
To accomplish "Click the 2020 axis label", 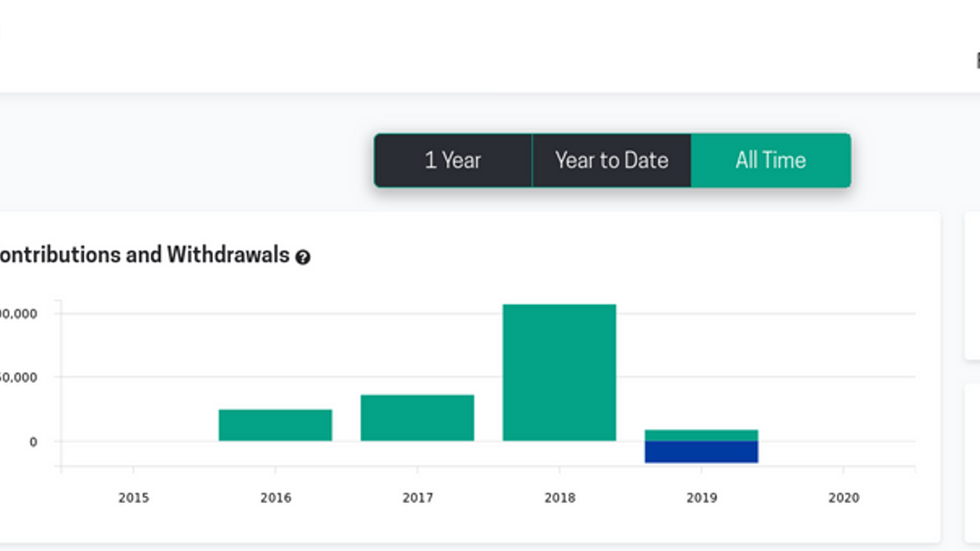I will 844,498.
